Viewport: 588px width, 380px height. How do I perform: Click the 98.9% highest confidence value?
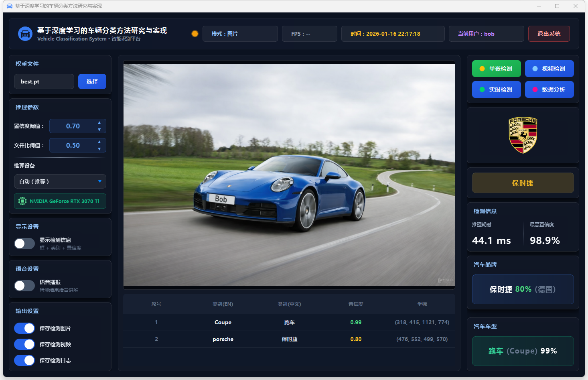point(545,240)
